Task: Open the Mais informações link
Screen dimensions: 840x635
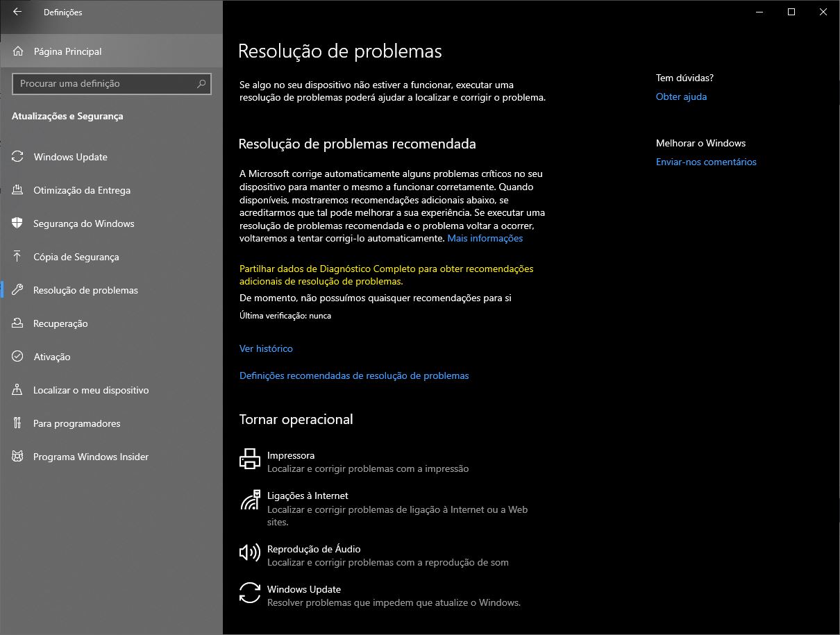Action: click(x=485, y=238)
